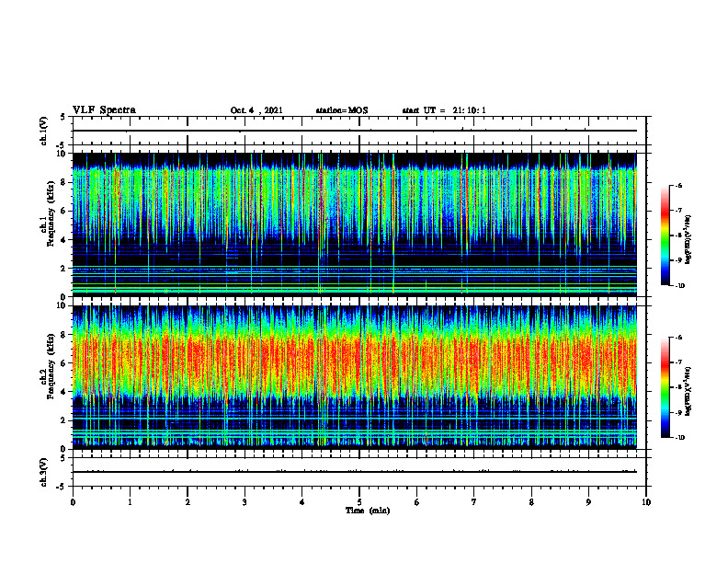Click the "ch.1(V)" axis label
Image resolution: width=728 pixels, height=563 pixels.
click(43, 131)
